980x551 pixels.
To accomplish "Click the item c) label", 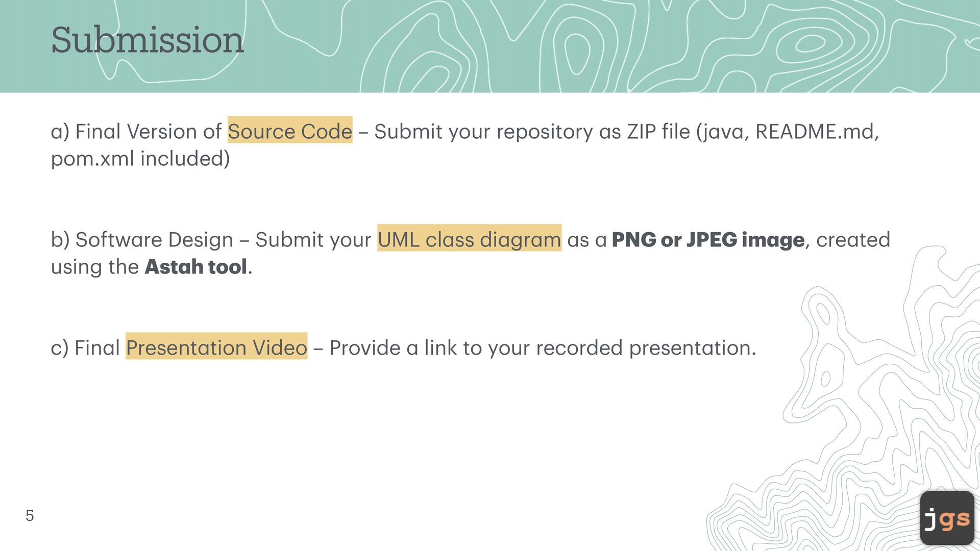I will click(x=60, y=348).
